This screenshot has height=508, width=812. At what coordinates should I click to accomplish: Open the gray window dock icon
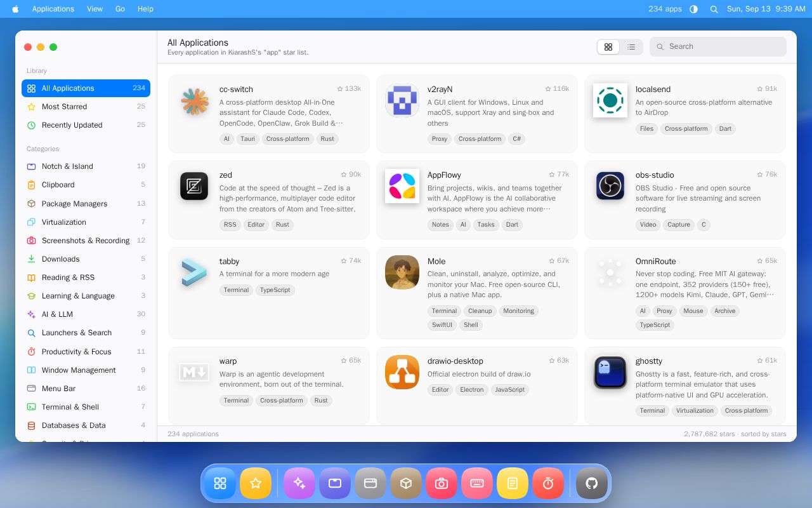[x=370, y=483]
